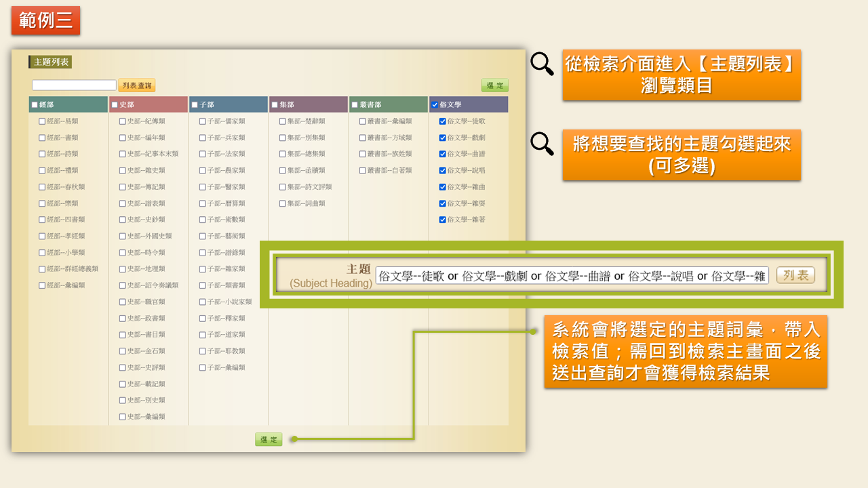868x488 pixels.
Task: Check the 經部--易類 checkbox
Action: coord(42,121)
